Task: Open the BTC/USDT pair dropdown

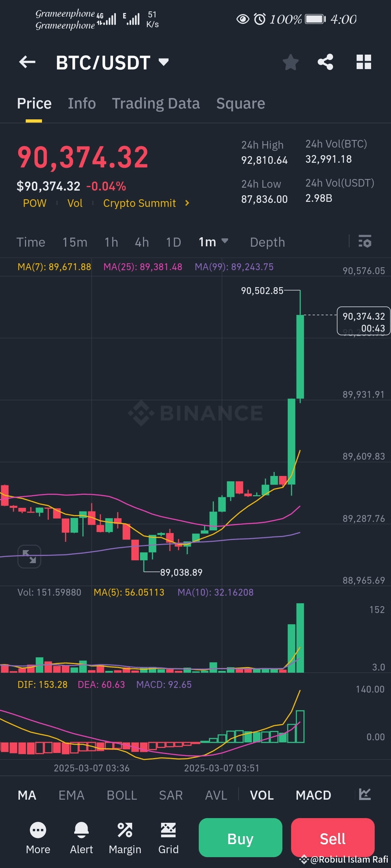Action: tap(163, 62)
